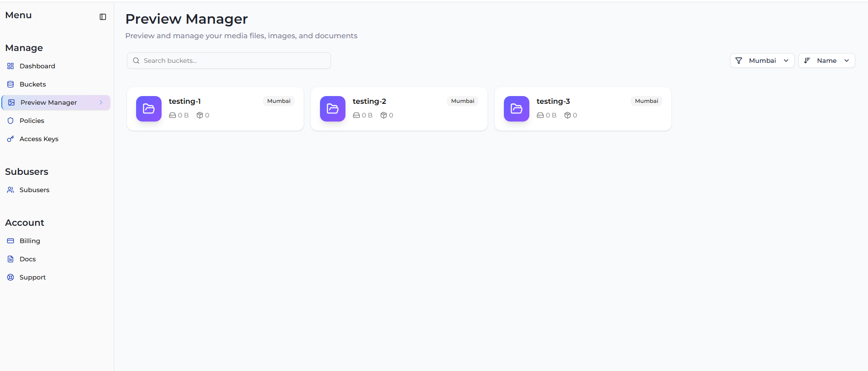
Task: Click the Dashboard grid icon
Action: pos(10,66)
